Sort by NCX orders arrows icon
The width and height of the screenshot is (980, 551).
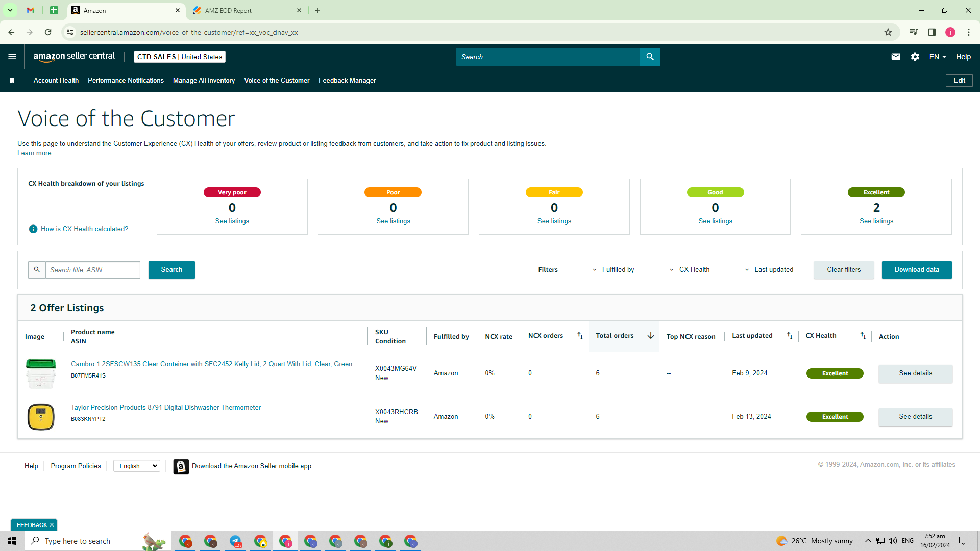(x=580, y=336)
